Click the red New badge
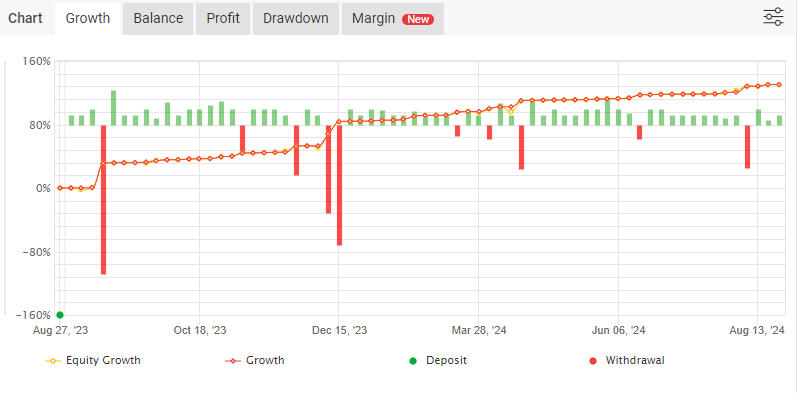The image size is (797, 393). coord(418,19)
